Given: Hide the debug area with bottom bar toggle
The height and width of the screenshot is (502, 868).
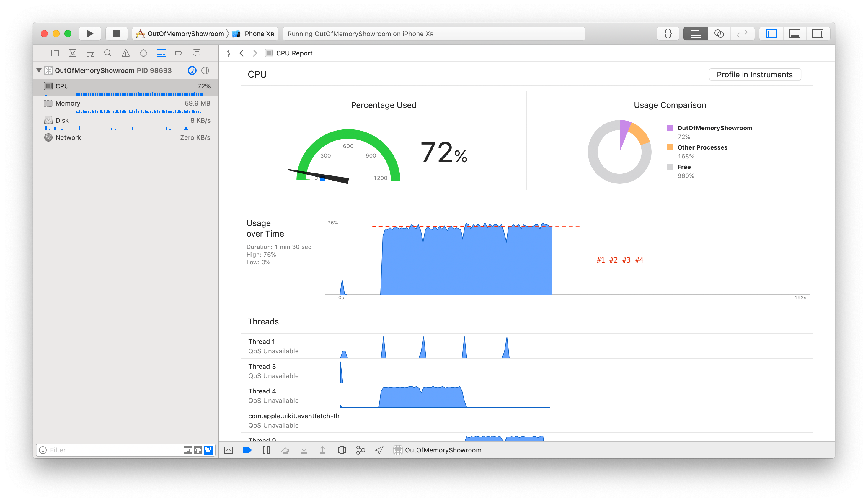Looking at the screenshot, I should (229, 450).
